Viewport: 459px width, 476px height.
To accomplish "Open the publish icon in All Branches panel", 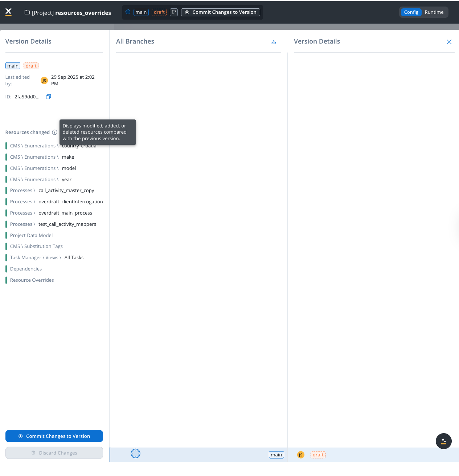I will click(x=274, y=42).
